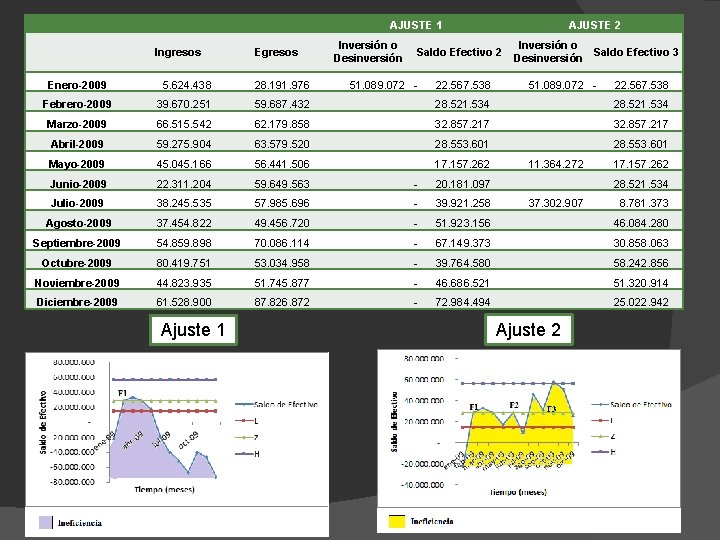Click Egresos value "57.985.696"
Viewport: 720px width, 540px height.
click(282, 203)
